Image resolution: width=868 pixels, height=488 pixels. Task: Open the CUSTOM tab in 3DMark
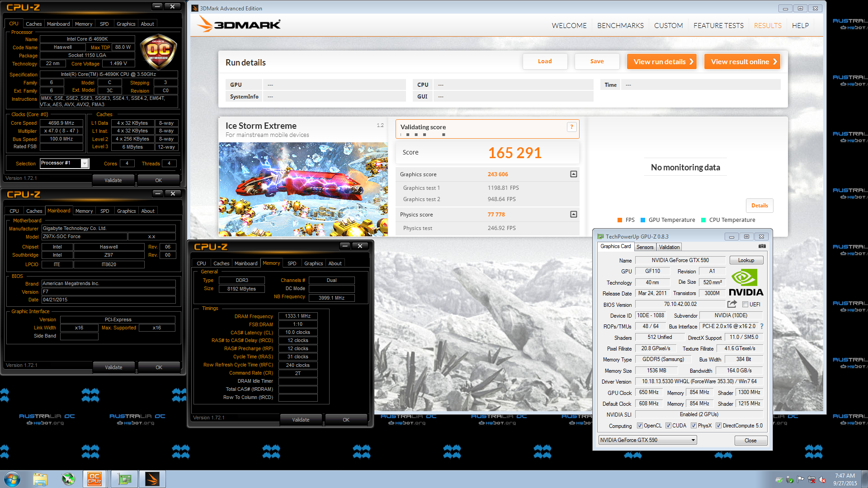(x=668, y=26)
